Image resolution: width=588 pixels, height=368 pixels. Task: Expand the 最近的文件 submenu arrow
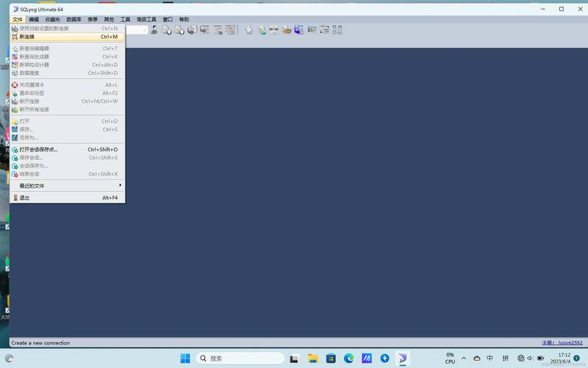coord(120,185)
